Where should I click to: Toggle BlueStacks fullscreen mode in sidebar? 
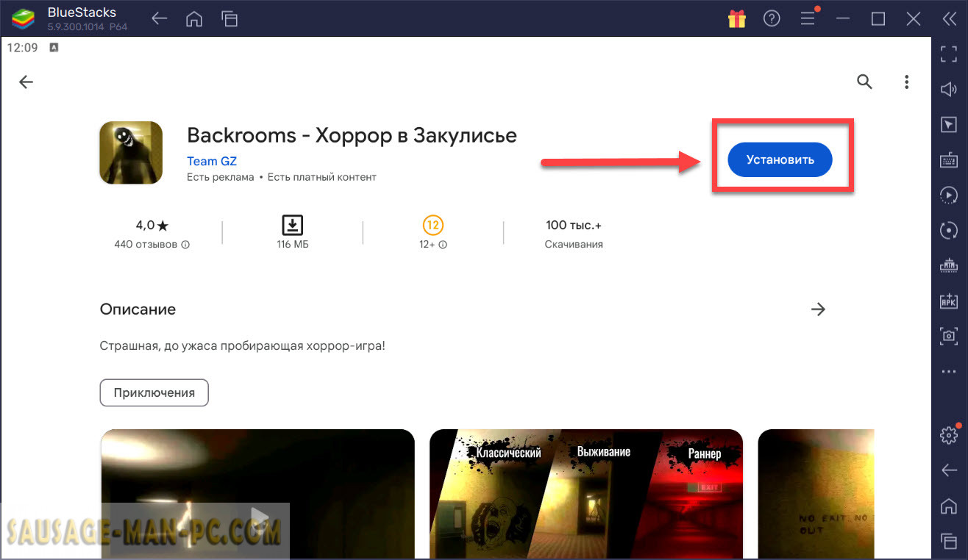pyautogui.click(x=949, y=53)
